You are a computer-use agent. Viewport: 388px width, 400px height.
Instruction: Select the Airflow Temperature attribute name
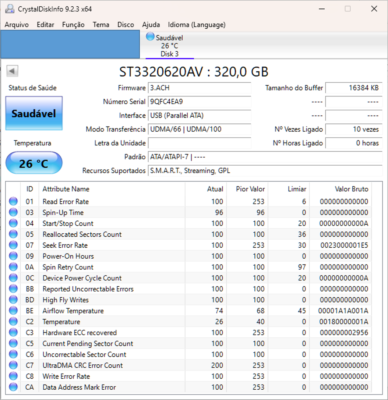(x=73, y=311)
